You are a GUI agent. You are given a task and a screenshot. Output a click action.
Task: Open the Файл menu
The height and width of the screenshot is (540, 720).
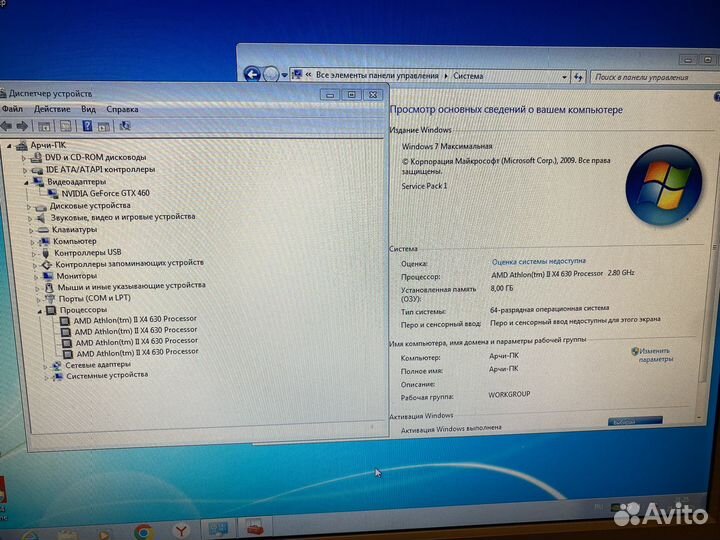tap(12, 109)
